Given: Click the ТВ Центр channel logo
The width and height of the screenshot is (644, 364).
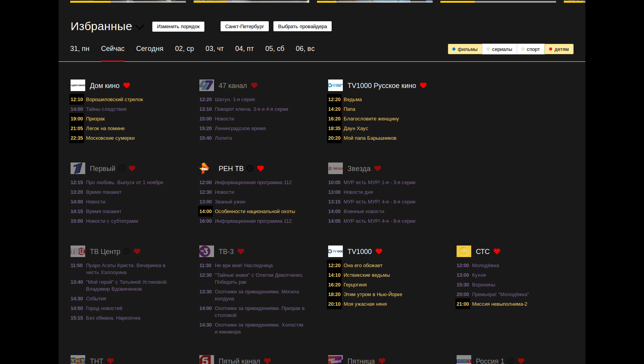Looking at the screenshot, I should click(x=78, y=251).
